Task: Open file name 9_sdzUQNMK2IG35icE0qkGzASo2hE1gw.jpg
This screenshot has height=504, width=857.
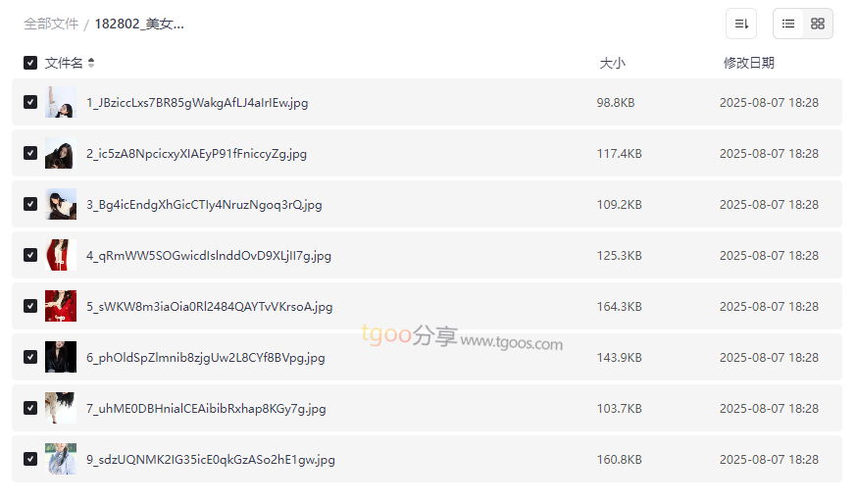Action: tap(211, 459)
